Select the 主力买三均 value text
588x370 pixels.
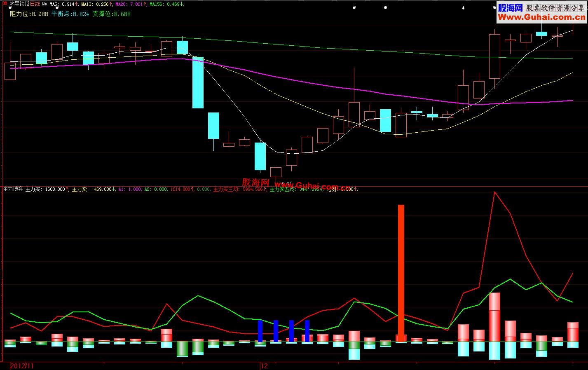pyautogui.click(x=239, y=189)
